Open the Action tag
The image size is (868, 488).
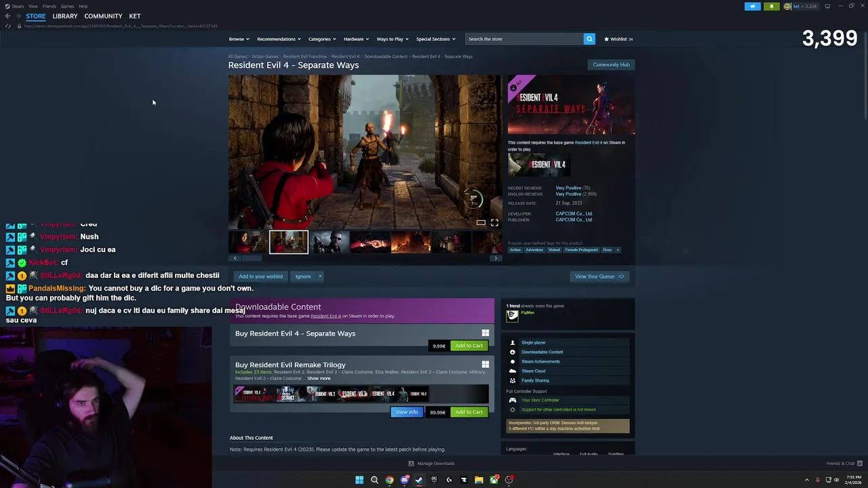(x=515, y=250)
